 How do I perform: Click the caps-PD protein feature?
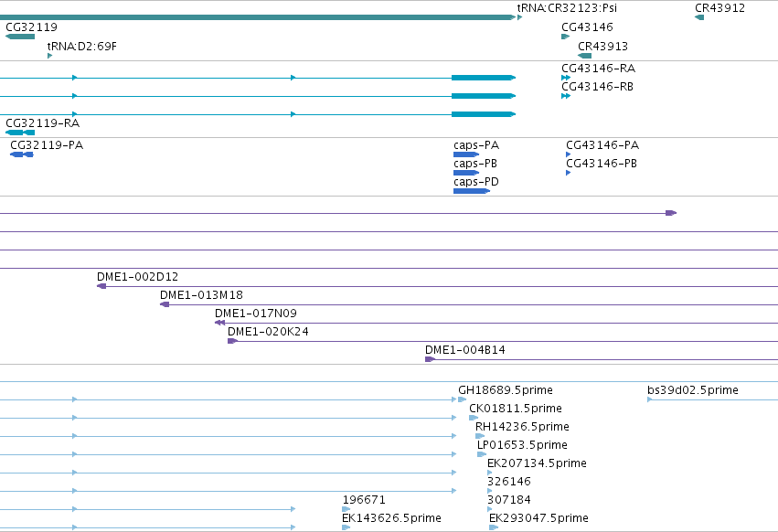pyautogui.click(x=472, y=191)
